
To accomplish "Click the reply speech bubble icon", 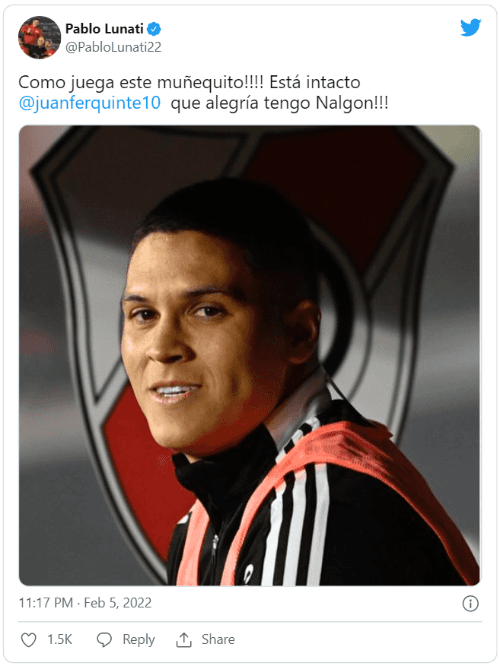I will point(104,640).
